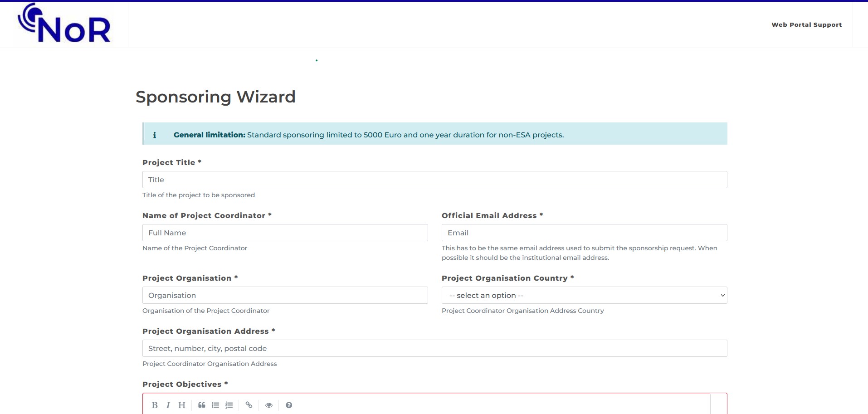Image resolution: width=868 pixels, height=414 pixels.
Task: Click the Project Title input field
Action: (x=434, y=180)
